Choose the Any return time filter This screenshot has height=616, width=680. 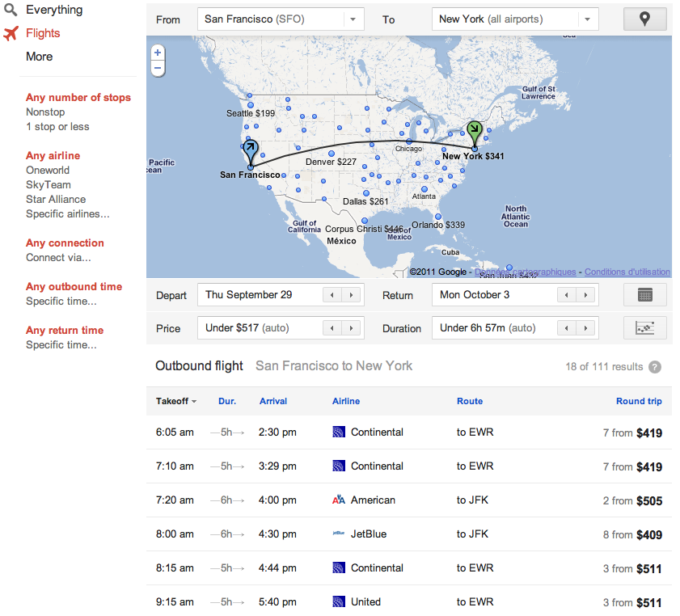tap(65, 331)
